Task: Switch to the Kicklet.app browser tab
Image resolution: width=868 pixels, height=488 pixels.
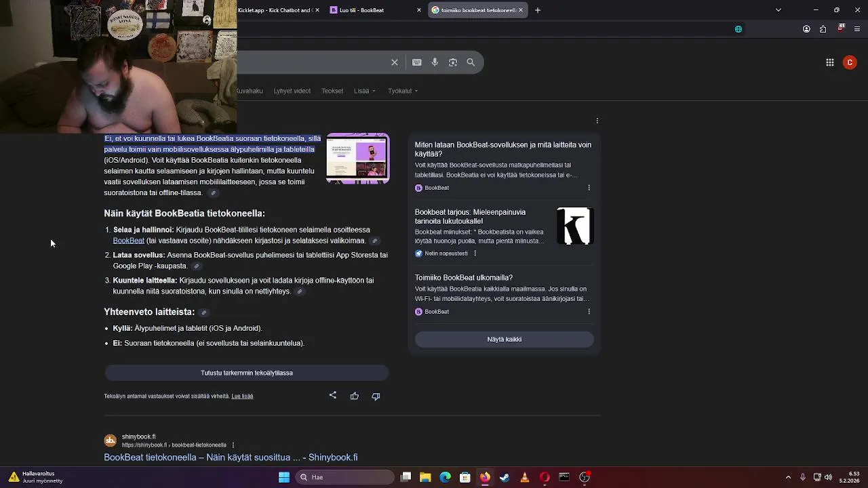Action: [275, 10]
